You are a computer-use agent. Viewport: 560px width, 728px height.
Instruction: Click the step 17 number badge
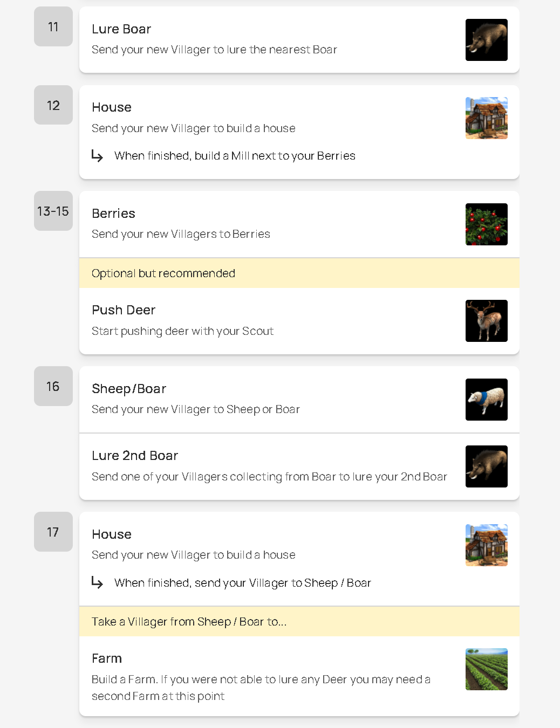(x=53, y=532)
